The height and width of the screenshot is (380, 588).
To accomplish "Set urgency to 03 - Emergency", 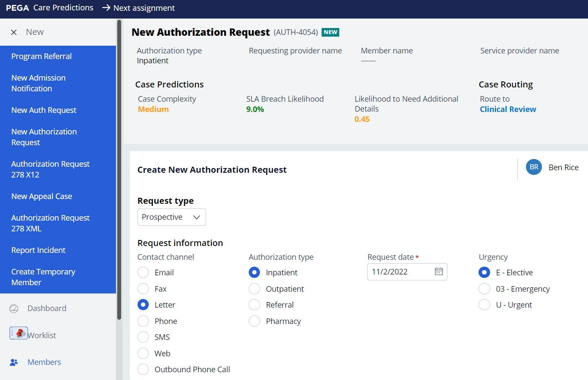I will pos(485,289).
